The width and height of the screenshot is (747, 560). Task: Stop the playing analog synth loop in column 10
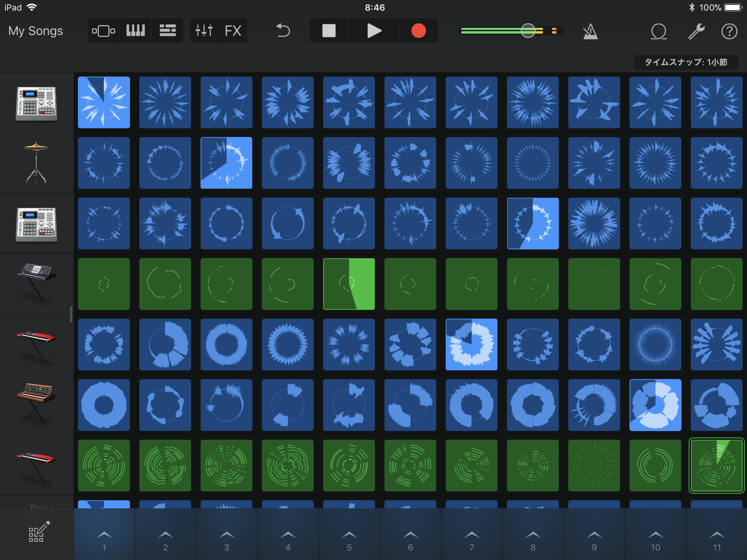(656, 405)
